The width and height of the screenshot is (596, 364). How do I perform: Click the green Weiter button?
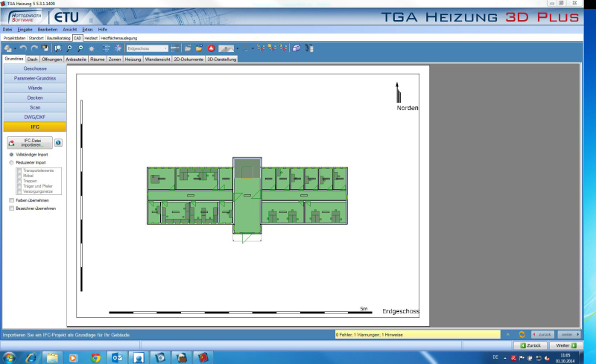566,345
